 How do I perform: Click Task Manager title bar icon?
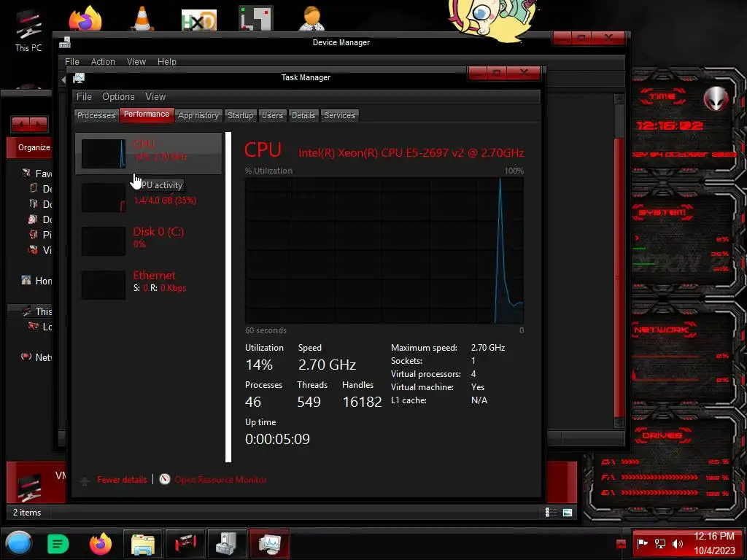click(x=79, y=77)
